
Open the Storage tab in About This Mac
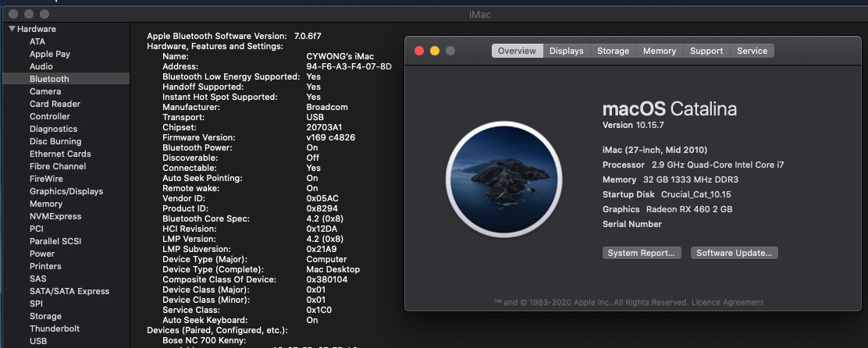click(614, 51)
